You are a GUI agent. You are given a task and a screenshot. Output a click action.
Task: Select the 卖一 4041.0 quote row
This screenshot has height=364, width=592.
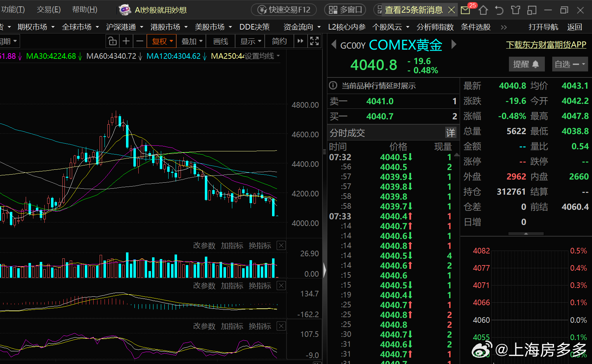(393, 101)
